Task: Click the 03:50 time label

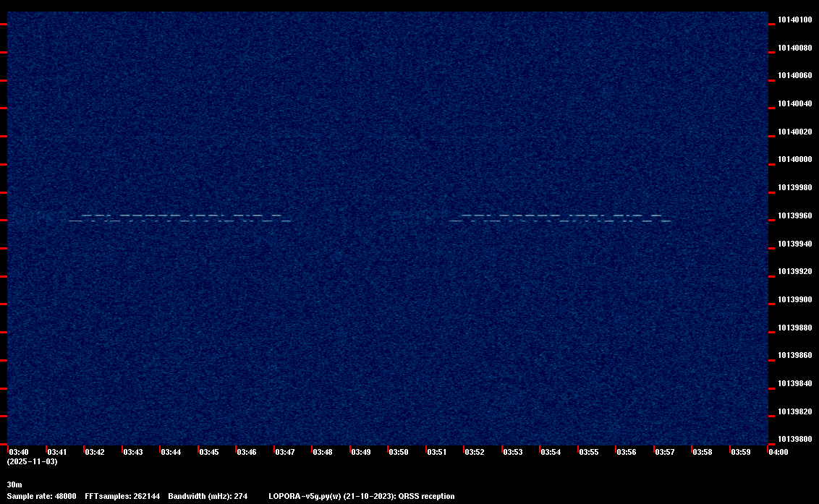Action: click(x=399, y=452)
